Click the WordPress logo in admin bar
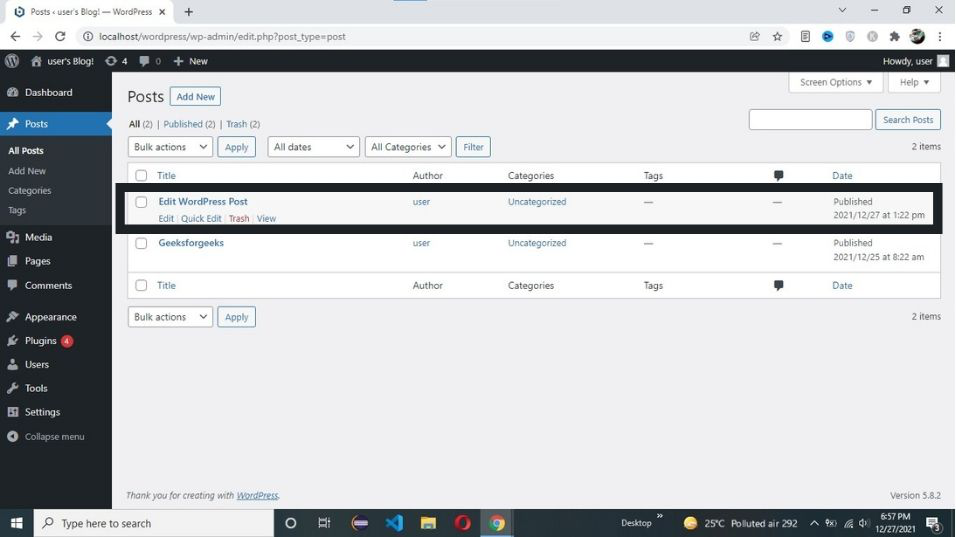The width and height of the screenshot is (956, 537). 12,61
